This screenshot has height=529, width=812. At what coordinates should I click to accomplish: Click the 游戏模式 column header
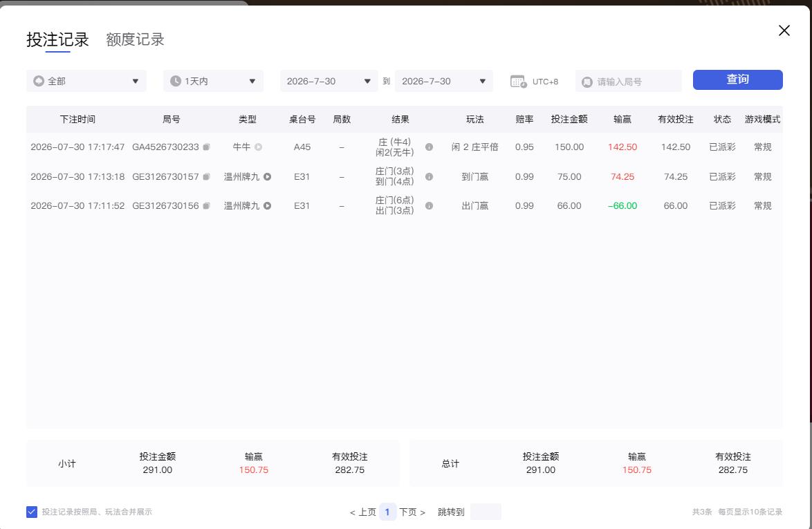tap(762, 120)
